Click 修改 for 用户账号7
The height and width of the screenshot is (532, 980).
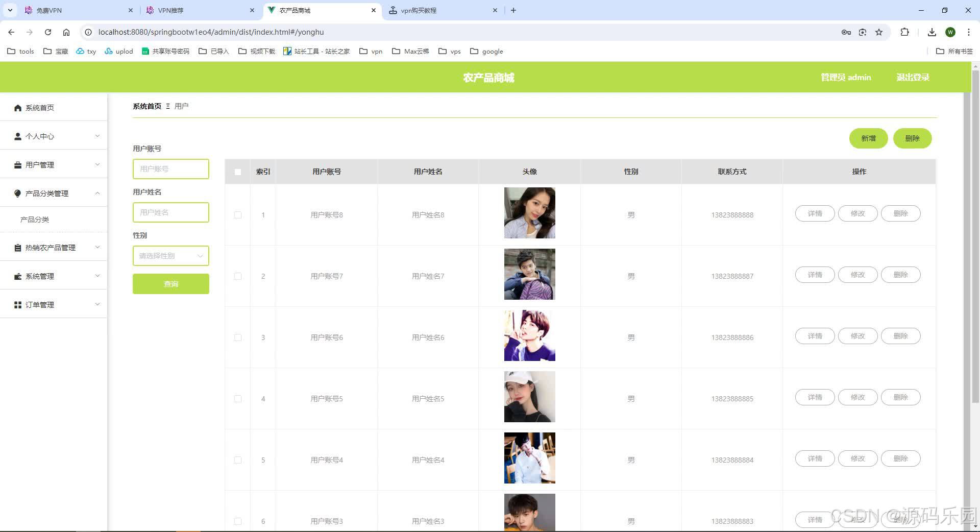[x=857, y=275]
